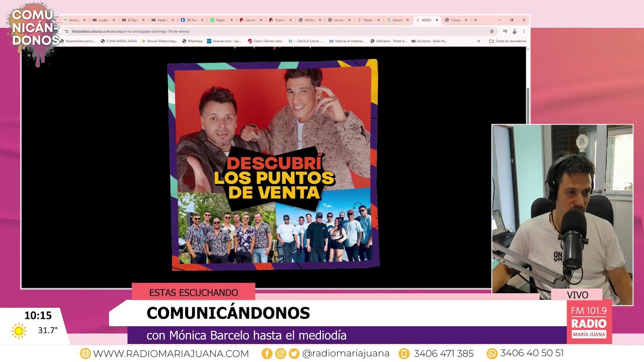Close the 'Santa F' tab

coord(173,20)
